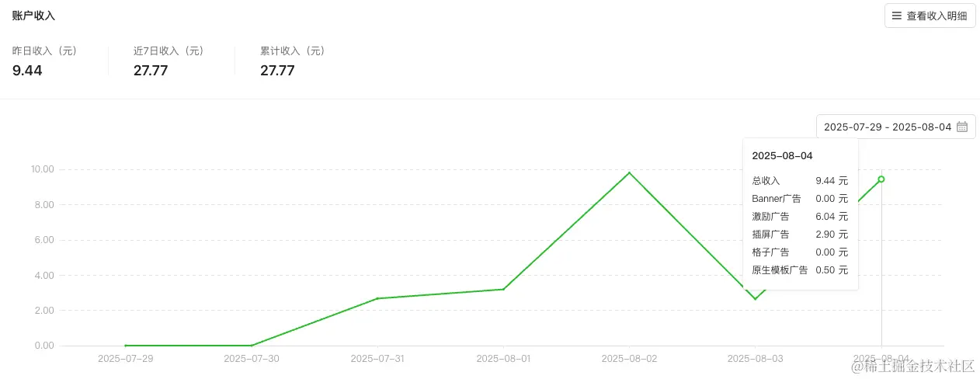Image resolution: width=980 pixels, height=379 pixels.
Task: Click the 2025-08-01 point on green line
Action: pos(503,290)
